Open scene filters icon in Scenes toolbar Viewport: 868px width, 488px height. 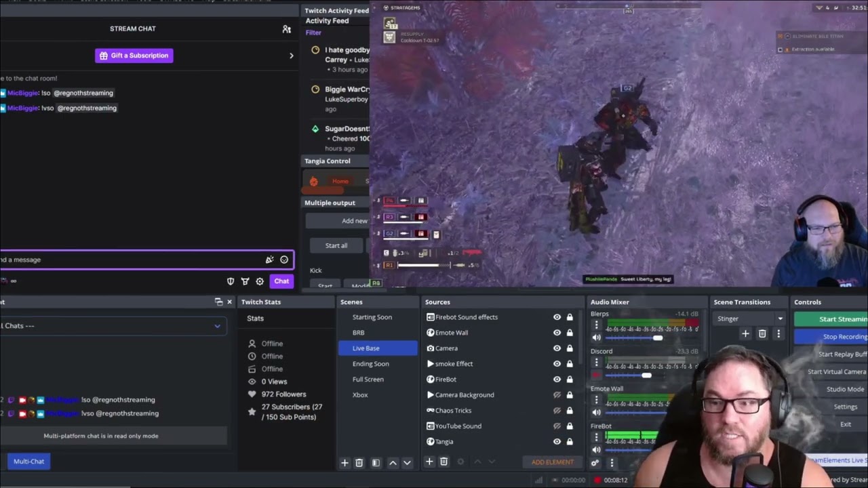coord(376,463)
